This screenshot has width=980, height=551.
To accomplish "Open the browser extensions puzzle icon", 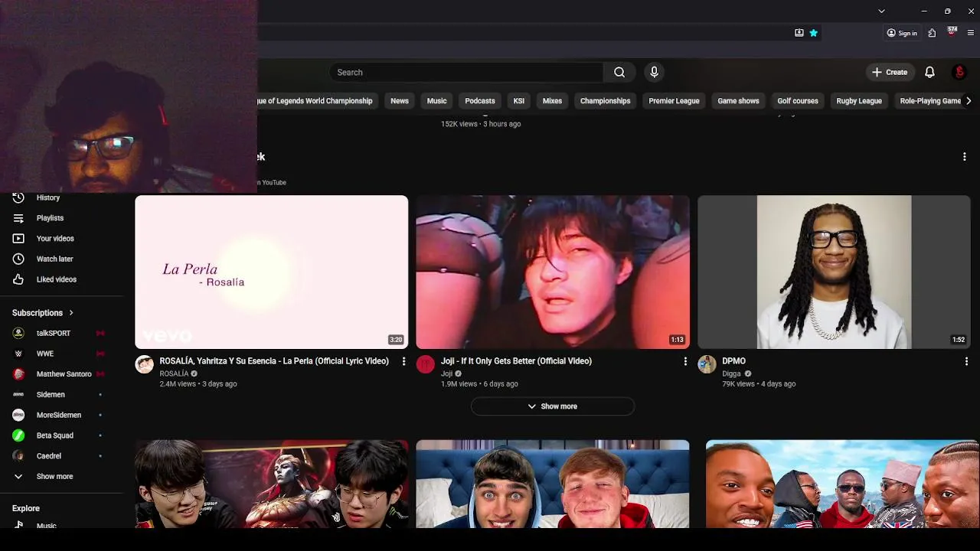I will click(x=932, y=33).
